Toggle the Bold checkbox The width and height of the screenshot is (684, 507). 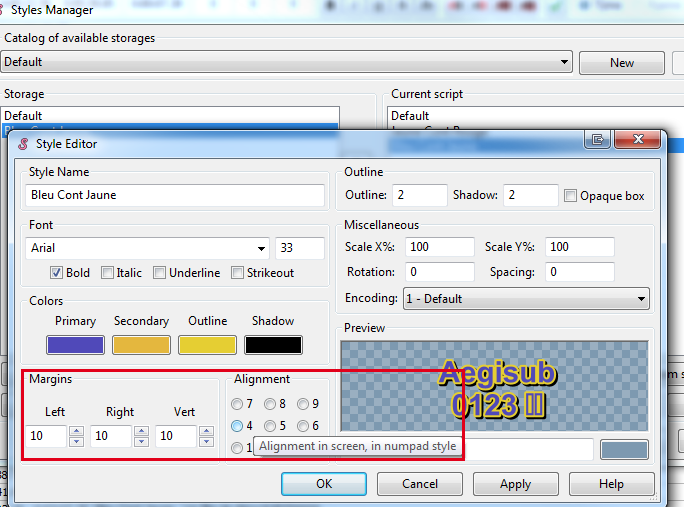click(x=56, y=273)
